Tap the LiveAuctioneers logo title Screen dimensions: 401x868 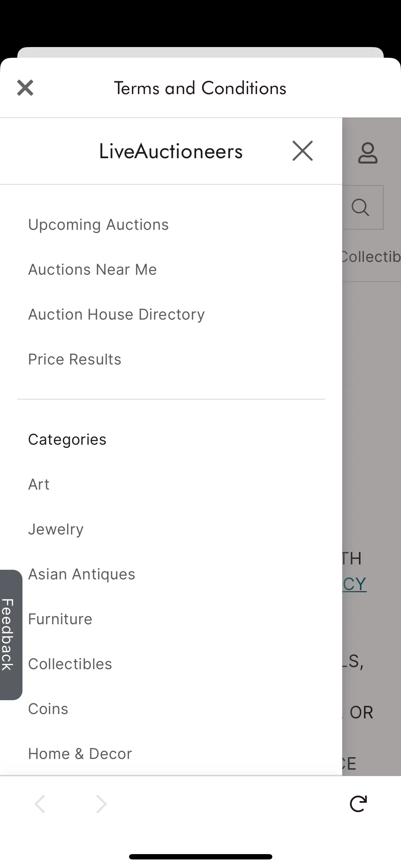(x=171, y=151)
